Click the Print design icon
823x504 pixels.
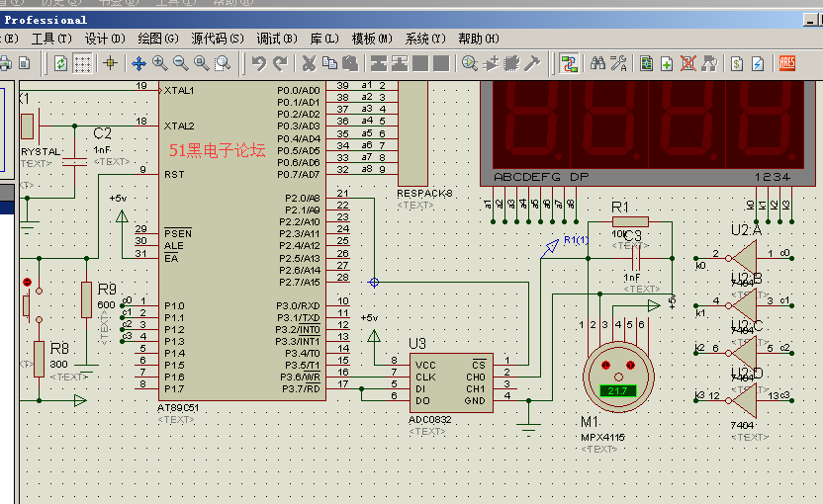click(5, 63)
